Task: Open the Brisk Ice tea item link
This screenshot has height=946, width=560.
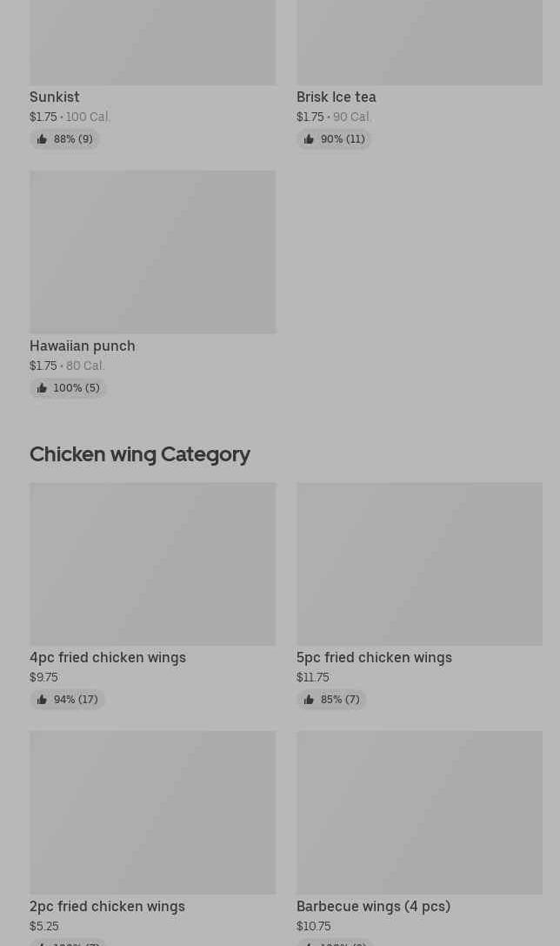Action: [337, 97]
